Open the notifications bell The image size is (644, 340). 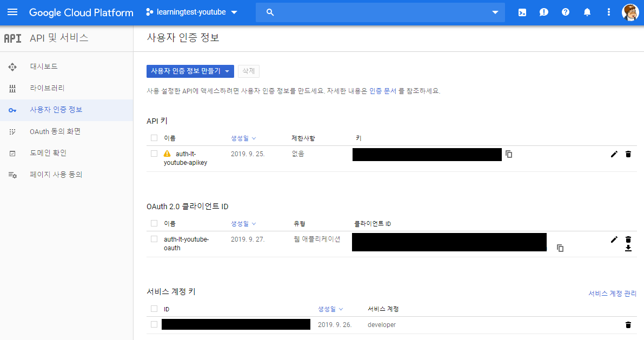[x=587, y=12]
